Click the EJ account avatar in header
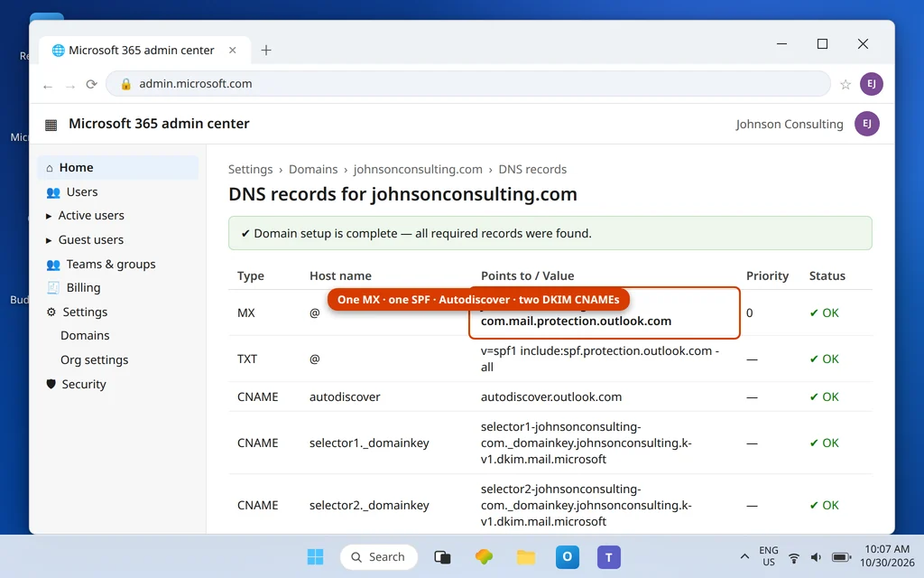The height and width of the screenshot is (578, 924). (867, 124)
